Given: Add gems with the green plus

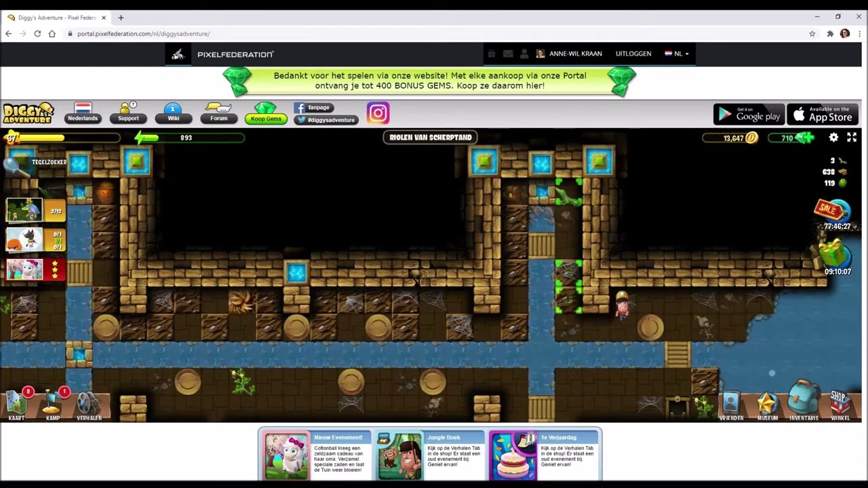Looking at the screenshot, I should tap(806, 138).
